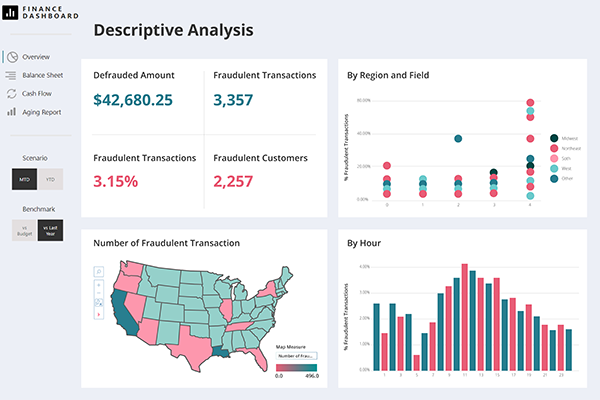
Task: Choose the vs Last Year benchmark
Action: (x=50, y=230)
